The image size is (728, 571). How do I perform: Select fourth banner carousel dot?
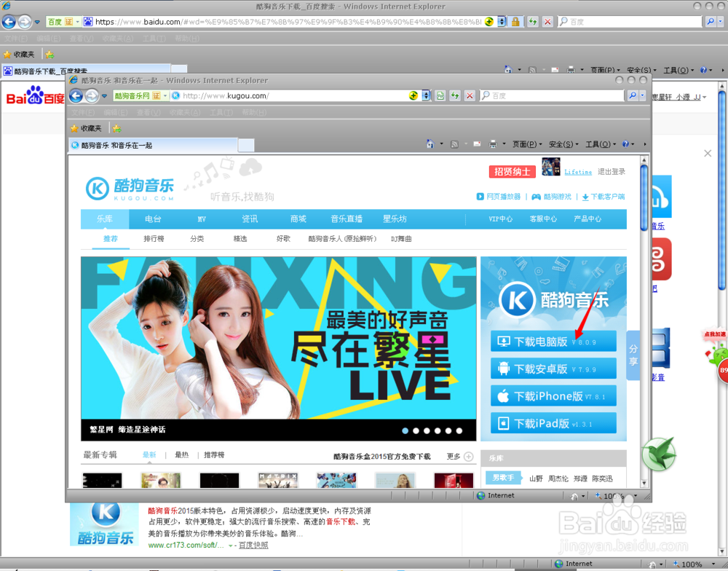438,430
